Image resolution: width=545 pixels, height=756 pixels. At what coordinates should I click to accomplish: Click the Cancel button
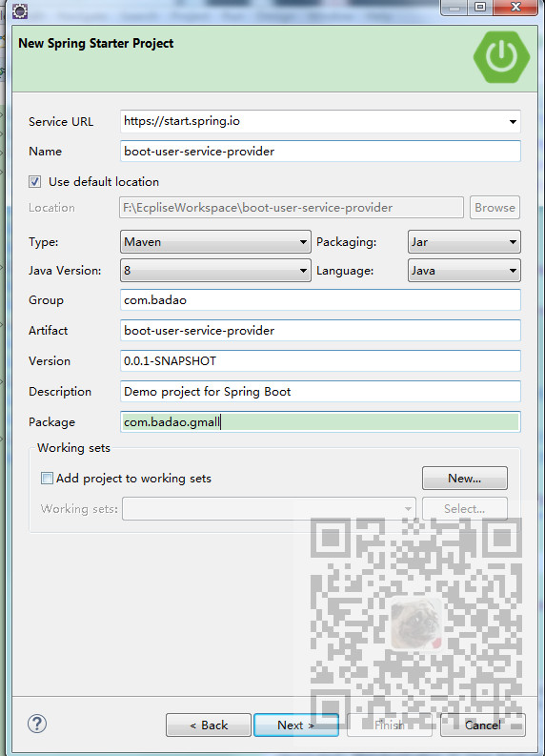click(x=483, y=725)
